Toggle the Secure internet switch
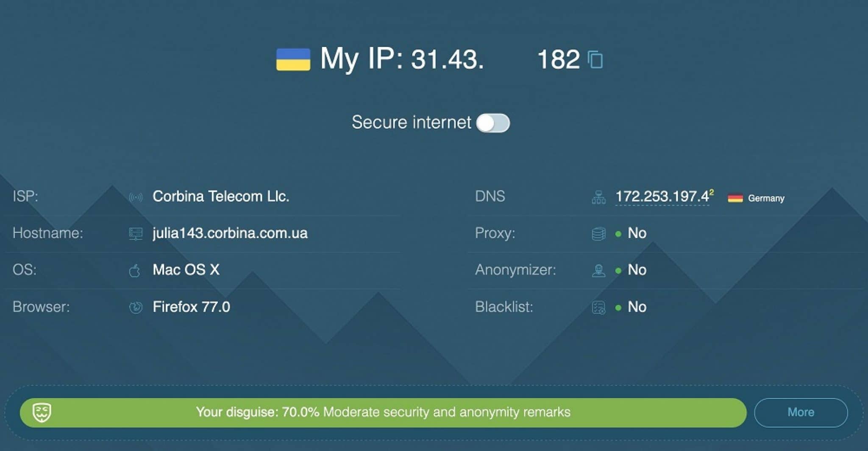Viewport: 868px width, 451px height. tap(492, 123)
